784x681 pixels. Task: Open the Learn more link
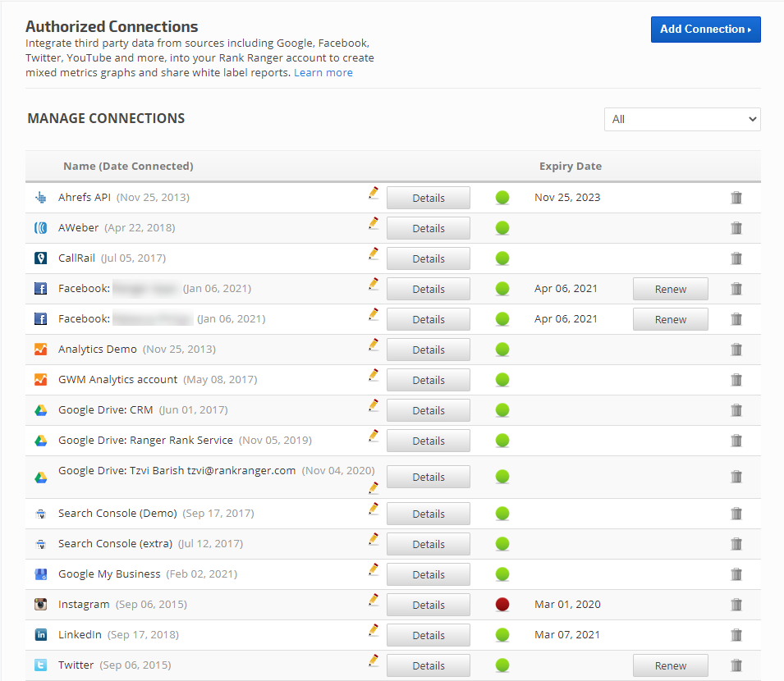click(x=323, y=72)
